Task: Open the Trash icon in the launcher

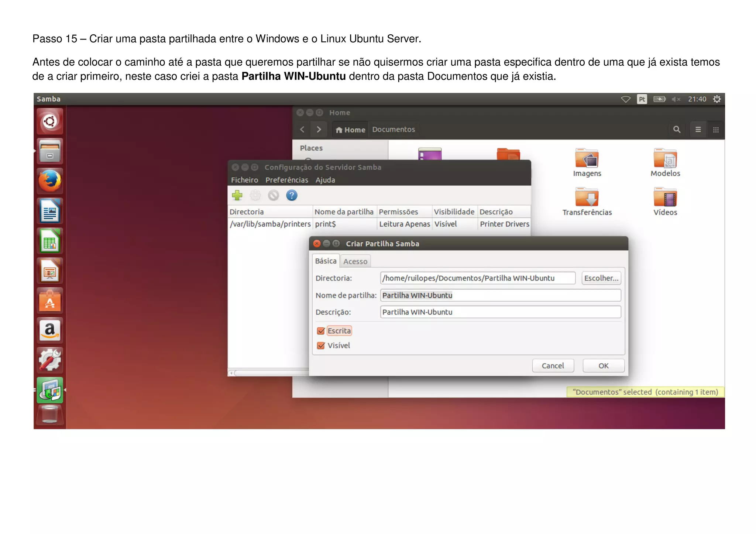Action: pos(50,415)
